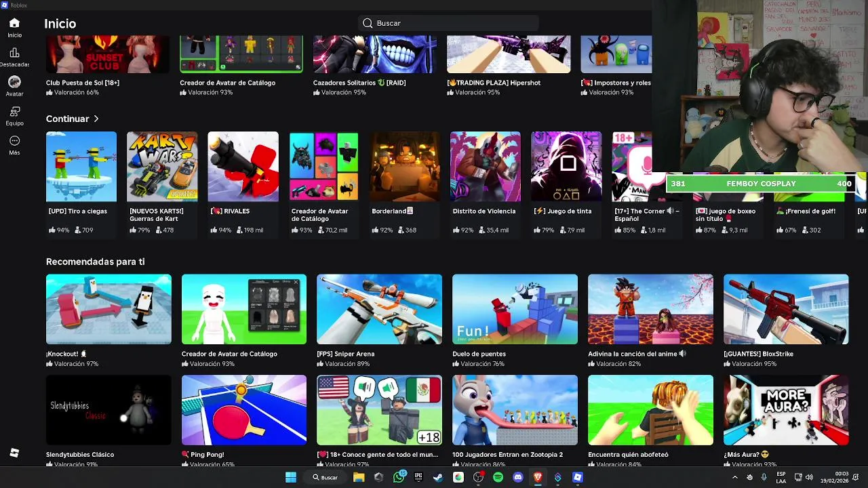Viewport: 868px width, 488px height.
Task: Open the Equipo sidebar item
Action: [x=14, y=116]
